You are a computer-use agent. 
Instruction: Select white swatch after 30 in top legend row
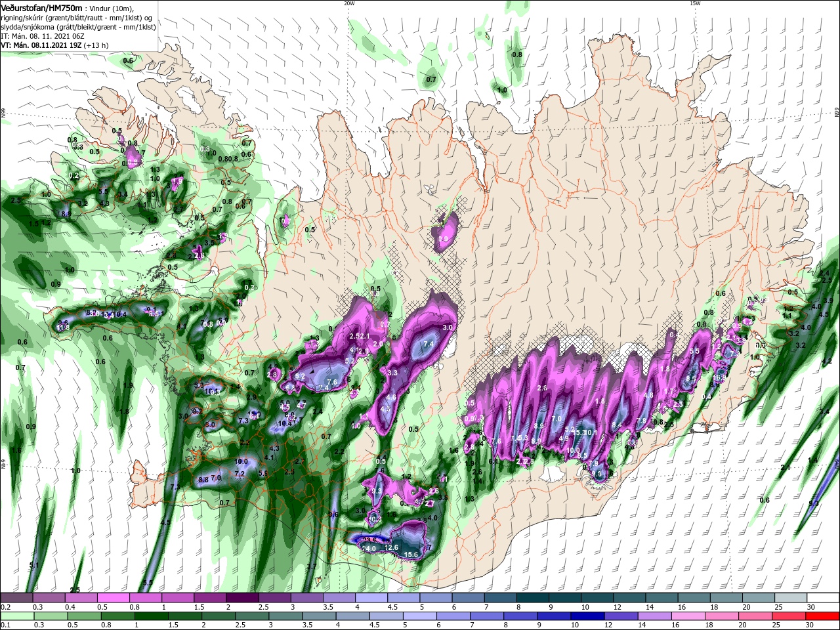pos(823,598)
